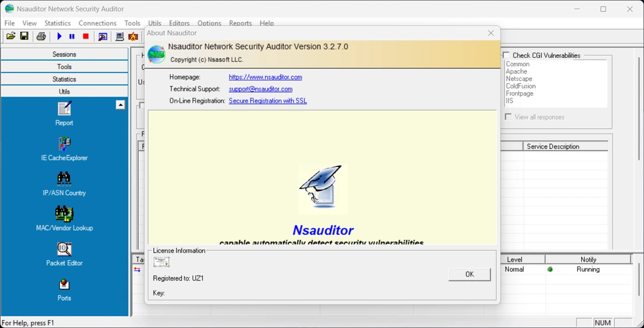Toggle View all responses checkbox
Viewport: 644px width, 328px height.
(x=508, y=117)
